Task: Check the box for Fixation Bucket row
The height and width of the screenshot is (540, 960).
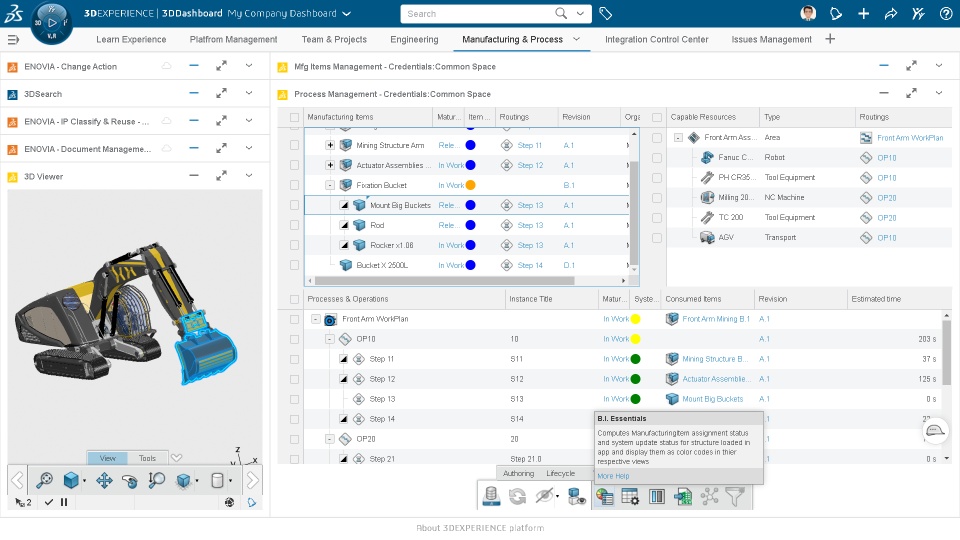Action: [294, 185]
